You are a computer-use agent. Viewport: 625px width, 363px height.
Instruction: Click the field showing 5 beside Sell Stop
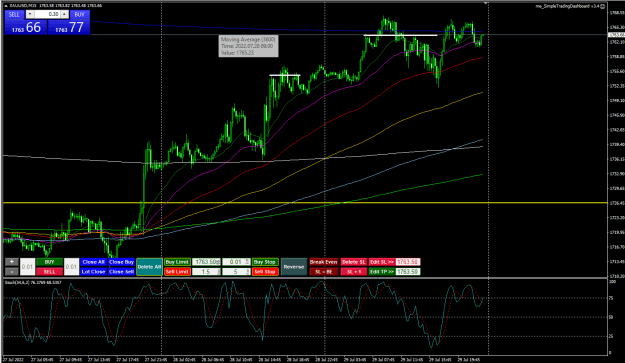pos(236,272)
